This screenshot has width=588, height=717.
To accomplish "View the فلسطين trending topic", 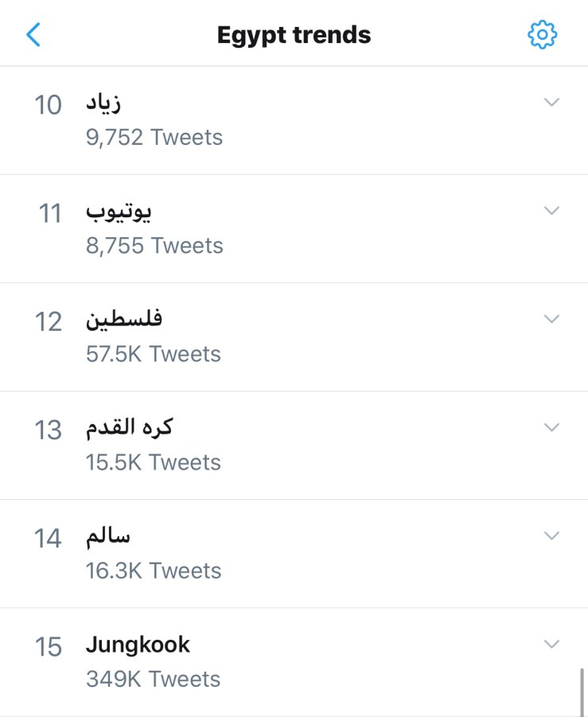I will click(x=124, y=320).
